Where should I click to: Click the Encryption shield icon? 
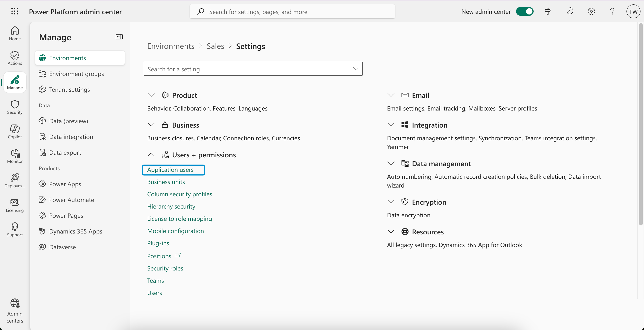point(405,202)
